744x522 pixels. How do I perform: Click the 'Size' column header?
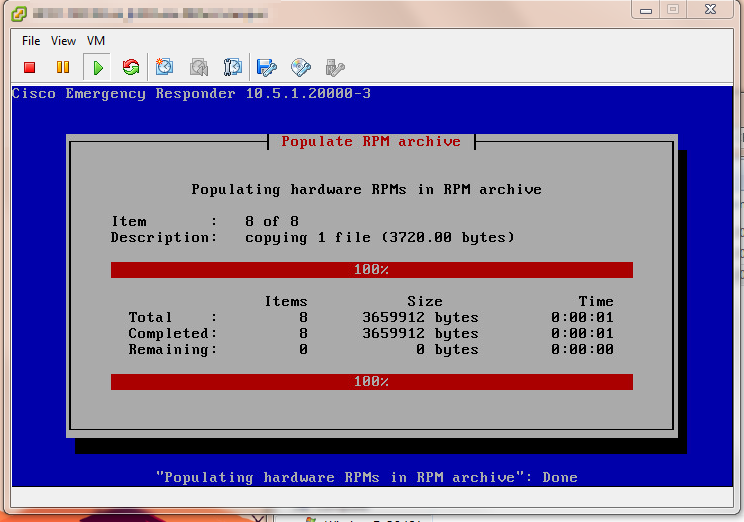click(425, 302)
